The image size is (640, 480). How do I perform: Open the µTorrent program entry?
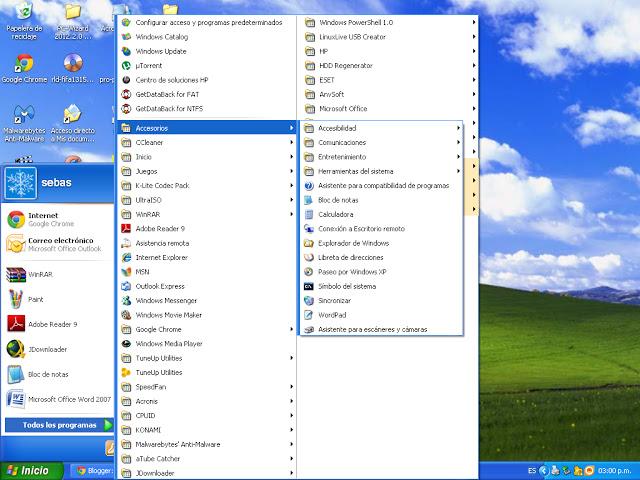[x=149, y=65]
